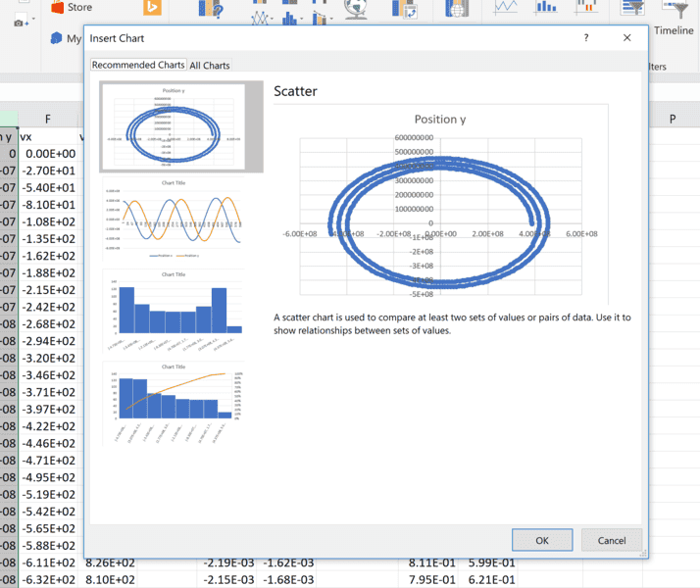Select cell with -2.19E-03
The width and height of the screenshot is (700, 588).
click(228, 563)
